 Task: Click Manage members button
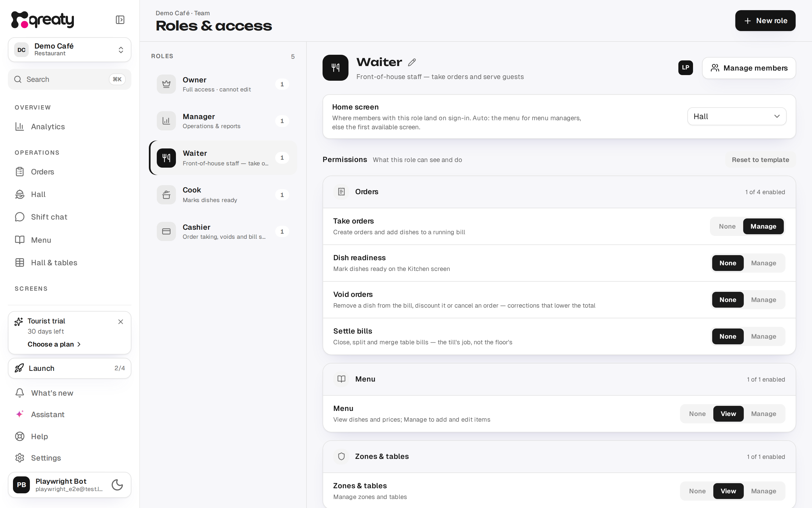749,68
